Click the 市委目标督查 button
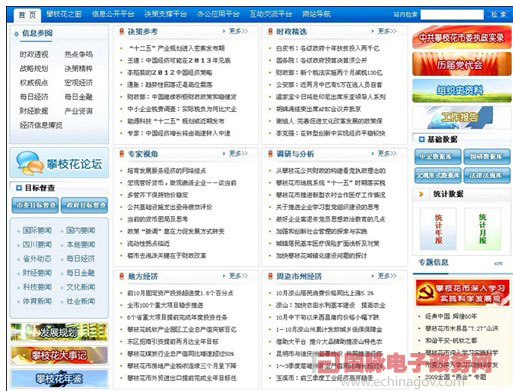Image resolution: width=513 pixels, height=391 pixels. 35,205
